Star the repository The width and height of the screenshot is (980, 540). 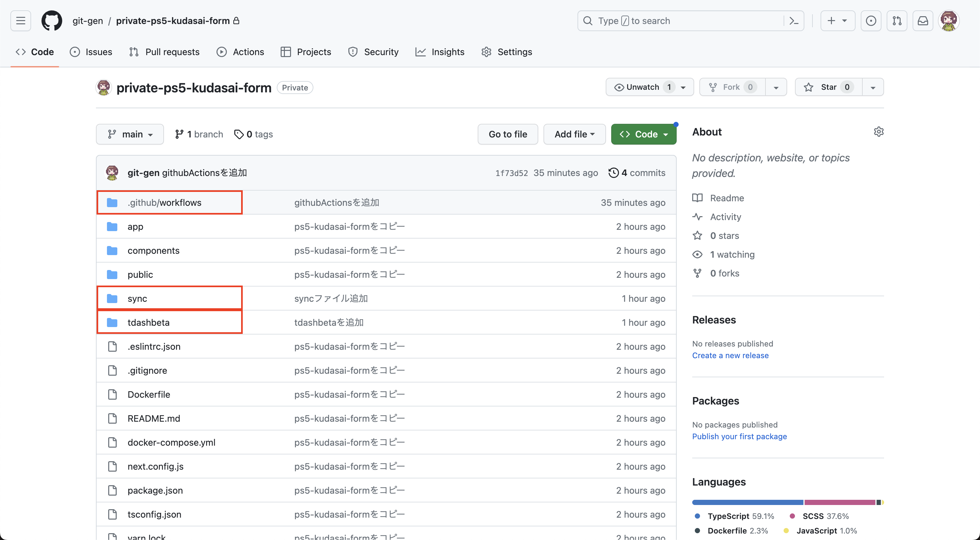pyautogui.click(x=828, y=87)
